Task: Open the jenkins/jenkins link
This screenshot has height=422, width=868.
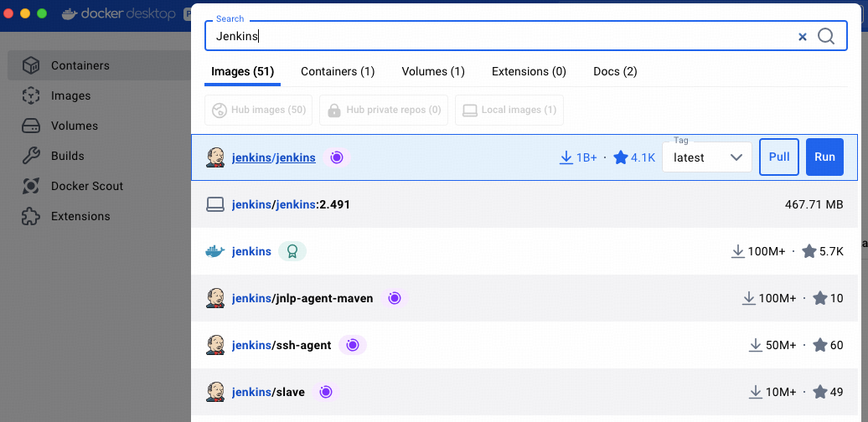Action: pos(273,158)
